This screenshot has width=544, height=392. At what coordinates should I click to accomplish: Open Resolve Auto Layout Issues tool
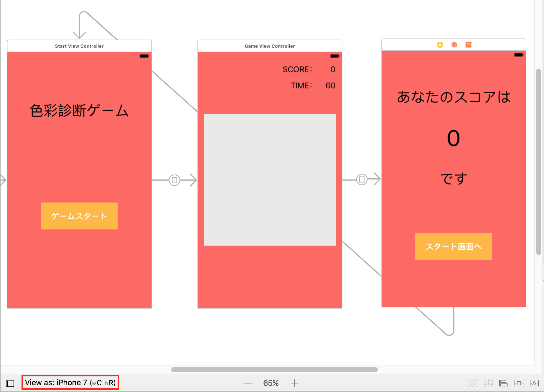(534, 383)
